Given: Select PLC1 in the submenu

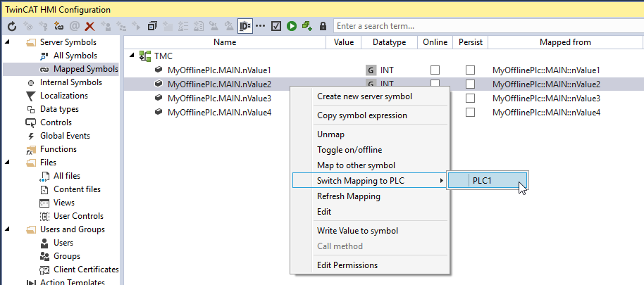Looking at the screenshot, I should click(x=487, y=180).
